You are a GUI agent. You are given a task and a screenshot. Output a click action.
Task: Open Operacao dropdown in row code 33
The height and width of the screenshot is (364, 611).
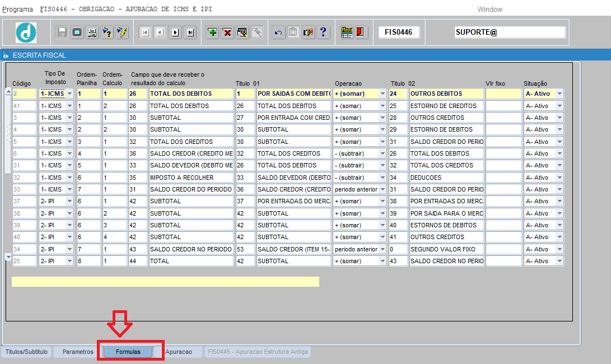click(383, 189)
